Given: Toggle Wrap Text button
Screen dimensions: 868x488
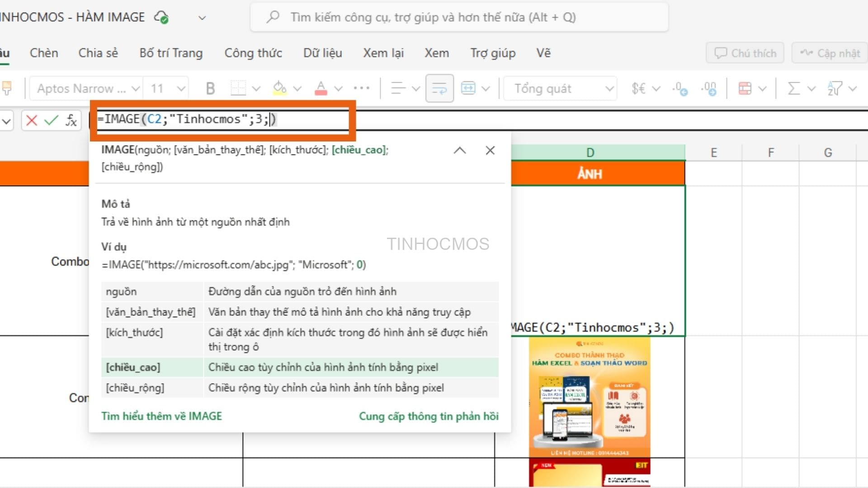Looking at the screenshot, I should point(439,89).
